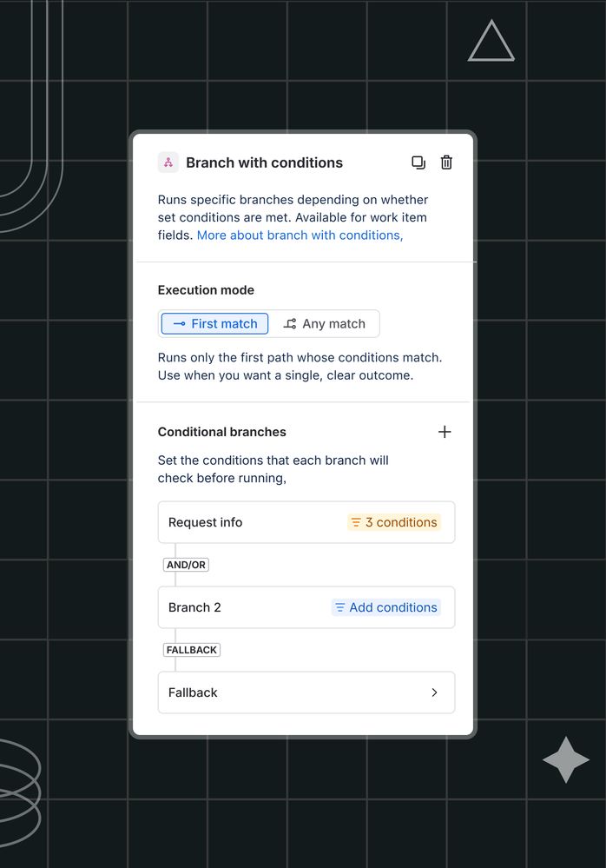606x868 pixels.
Task: Duplicate the step using the copy icon
Action: (418, 162)
